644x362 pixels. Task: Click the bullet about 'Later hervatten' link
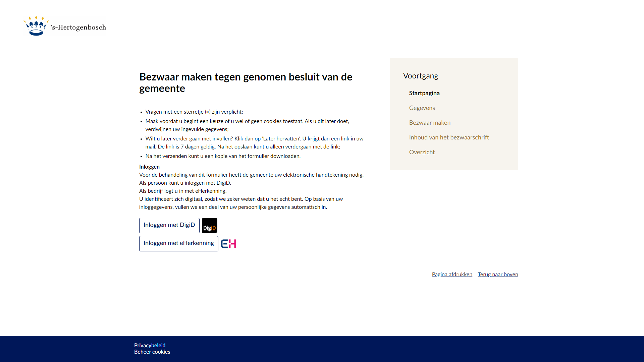tap(254, 142)
